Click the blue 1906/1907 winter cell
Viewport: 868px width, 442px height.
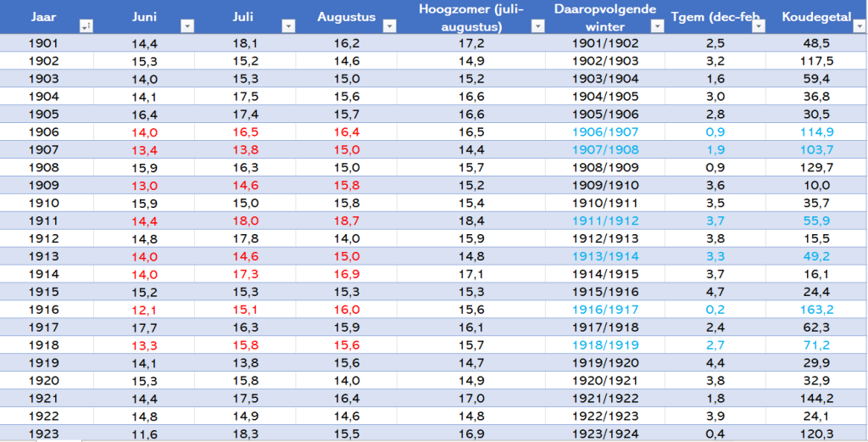[605, 131]
